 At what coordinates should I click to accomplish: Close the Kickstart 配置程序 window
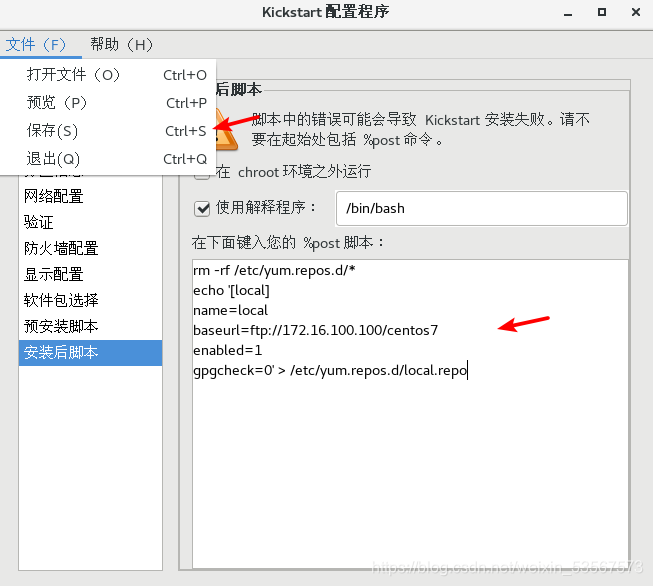pyautogui.click(x=636, y=12)
